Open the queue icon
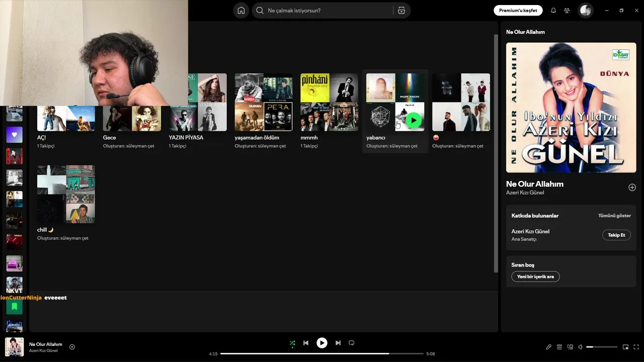Viewport: 644px width, 362px height. tap(559, 347)
